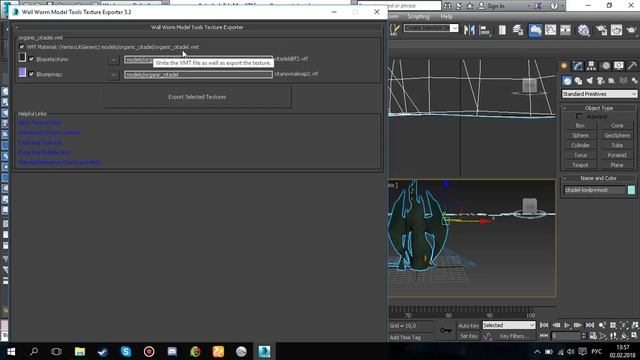Collapse the Object Type rollout
Image resolution: width=640 pixels, height=360 pixels.
point(599,108)
